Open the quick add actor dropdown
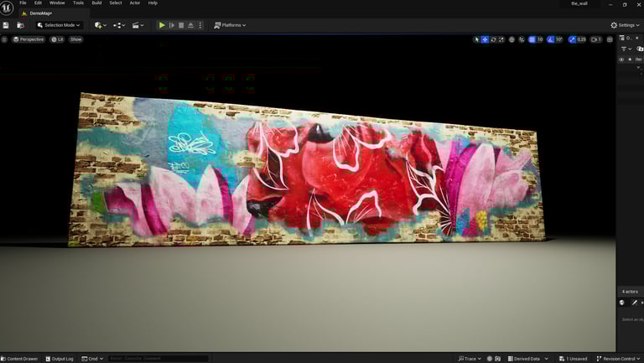This screenshot has width=644, height=363. [x=101, y=25]
